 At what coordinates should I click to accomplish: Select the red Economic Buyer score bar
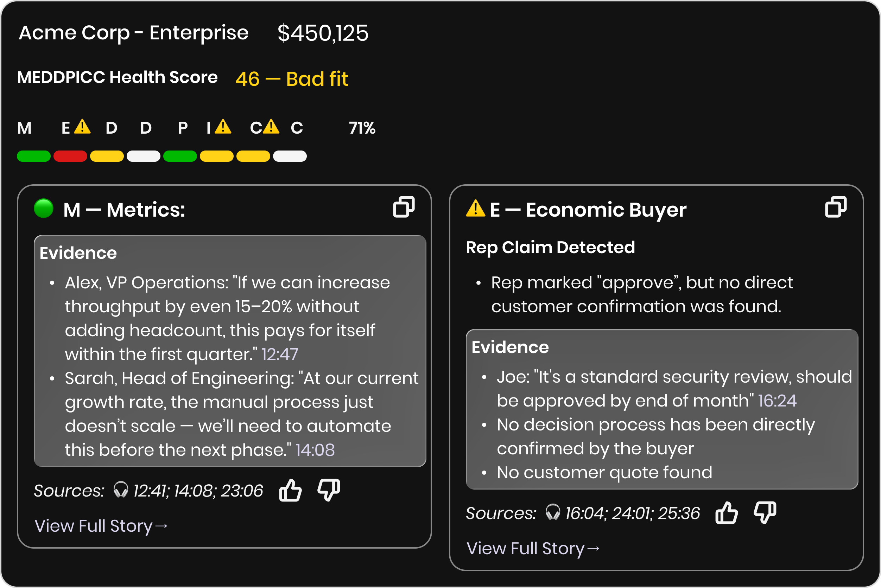click(70, 156)
